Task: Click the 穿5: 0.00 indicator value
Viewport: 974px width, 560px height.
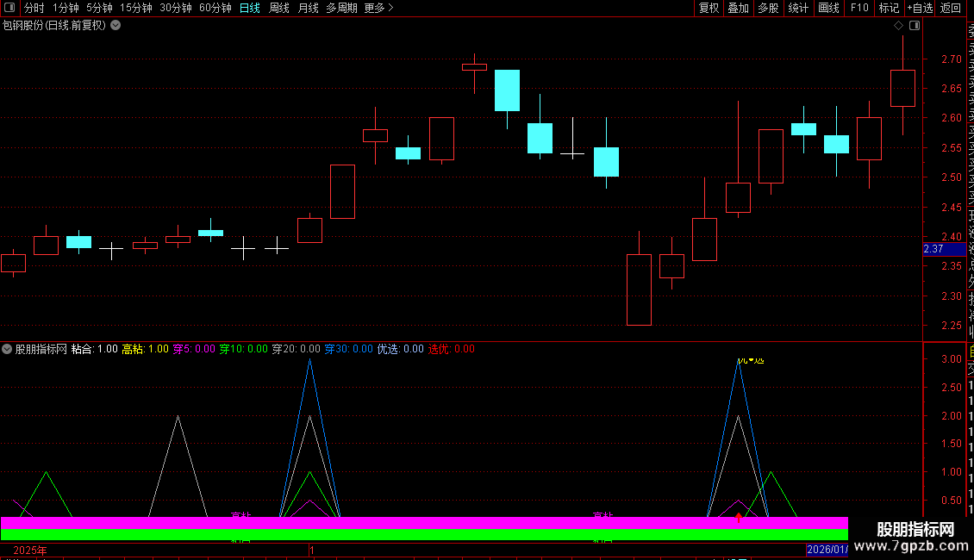Action: [194, 349]
